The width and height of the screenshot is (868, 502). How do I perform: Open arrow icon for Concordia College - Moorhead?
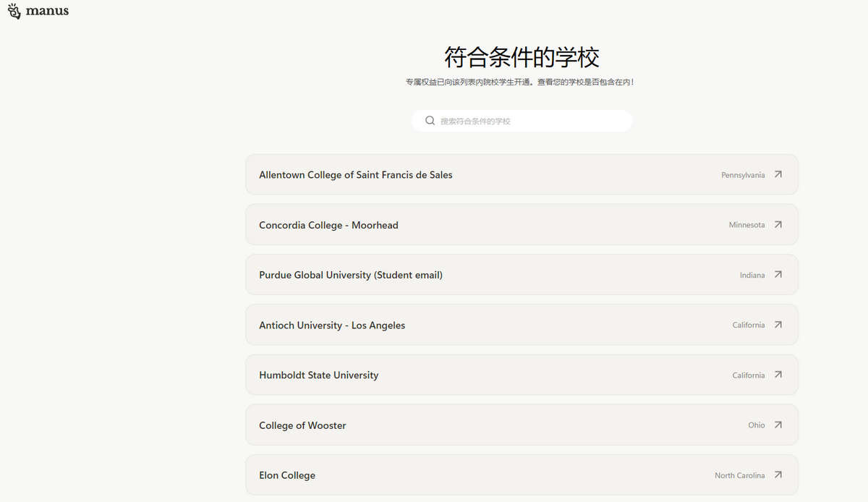pos(778,224)
